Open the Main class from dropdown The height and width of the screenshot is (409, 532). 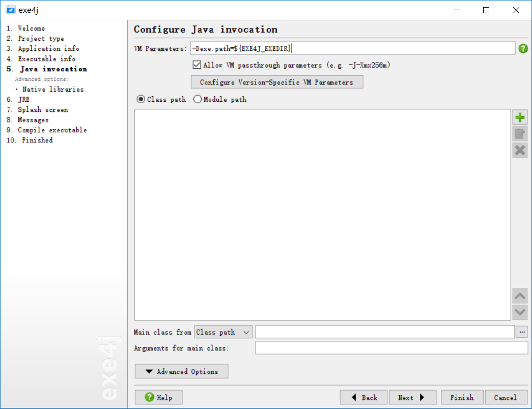(x=223, y=332)
